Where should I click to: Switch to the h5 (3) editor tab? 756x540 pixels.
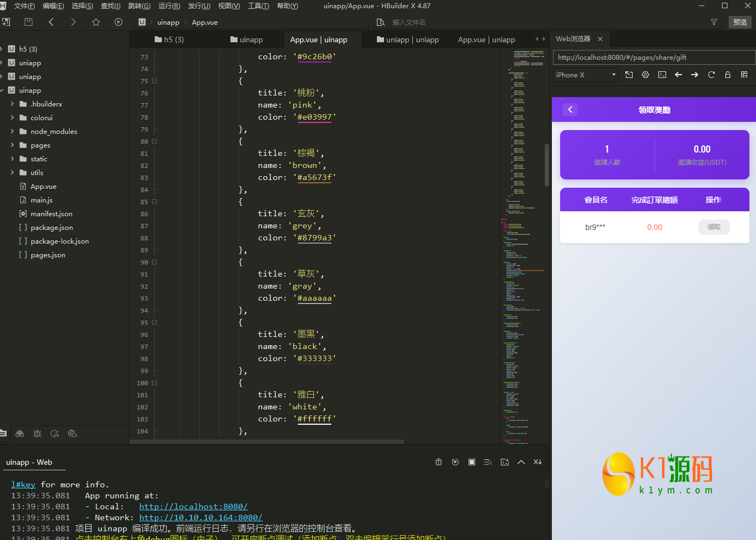click(x=169, y=40)
